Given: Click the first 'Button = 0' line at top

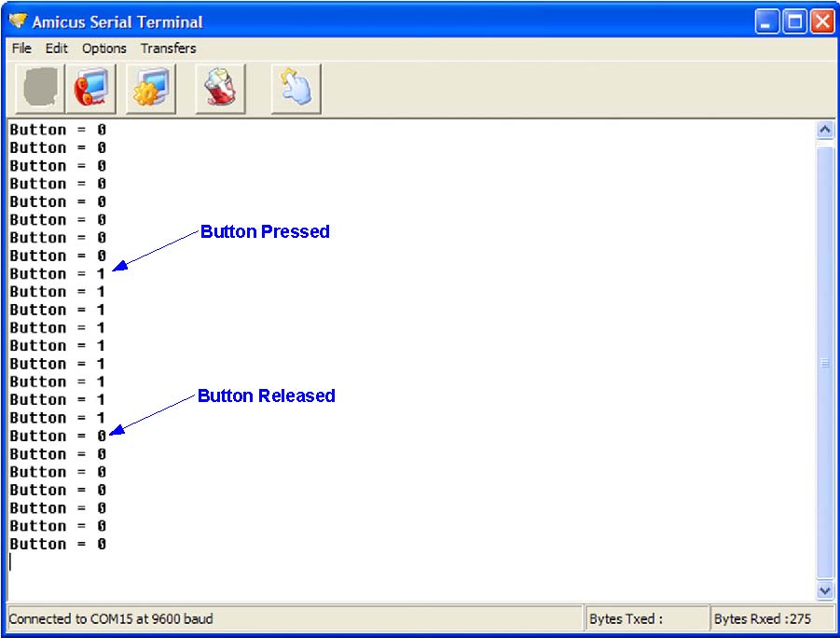Looking at the screenshot, I should (x=57, y=130).
